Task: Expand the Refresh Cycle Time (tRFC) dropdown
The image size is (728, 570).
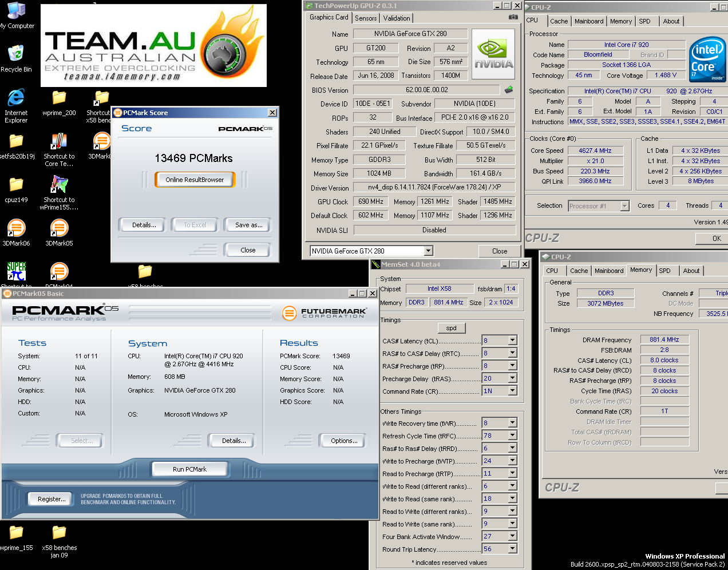Action: pos(512,436)
